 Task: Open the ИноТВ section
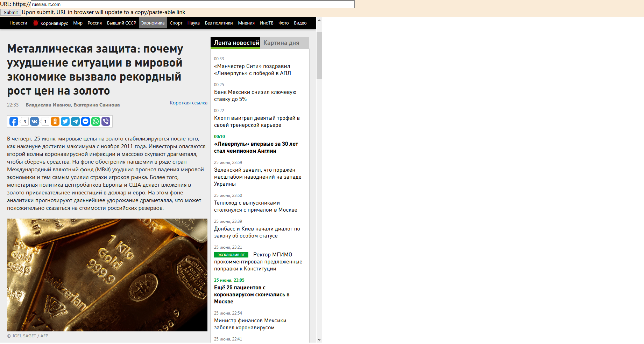click(267, 23)
